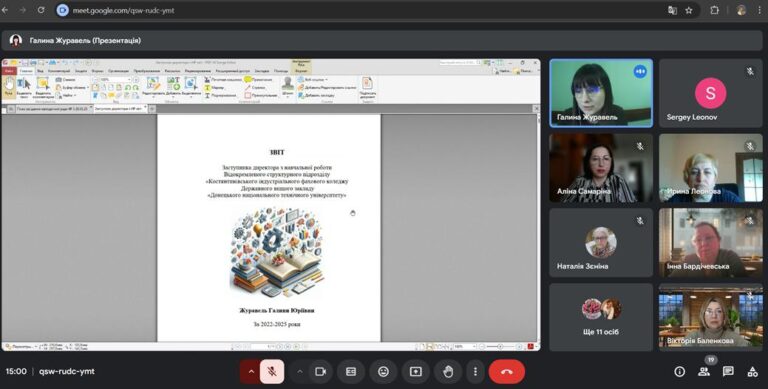
Task: Select Інна Бардічевська video tile
Action: (710, 243)
